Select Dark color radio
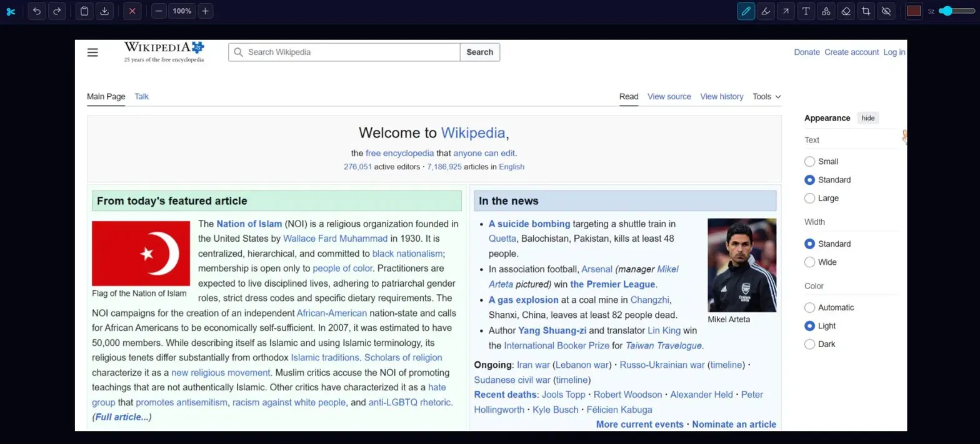This screenshot has height=444, width=980. click(810, 344)
